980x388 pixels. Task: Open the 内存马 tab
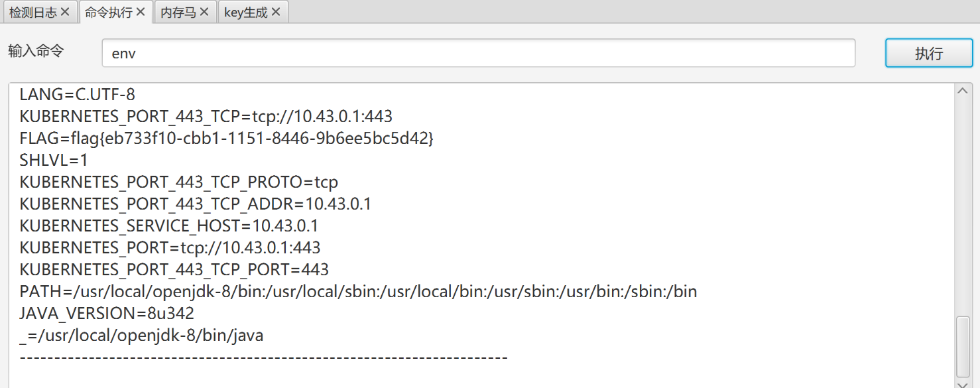(x=178, y=12)
